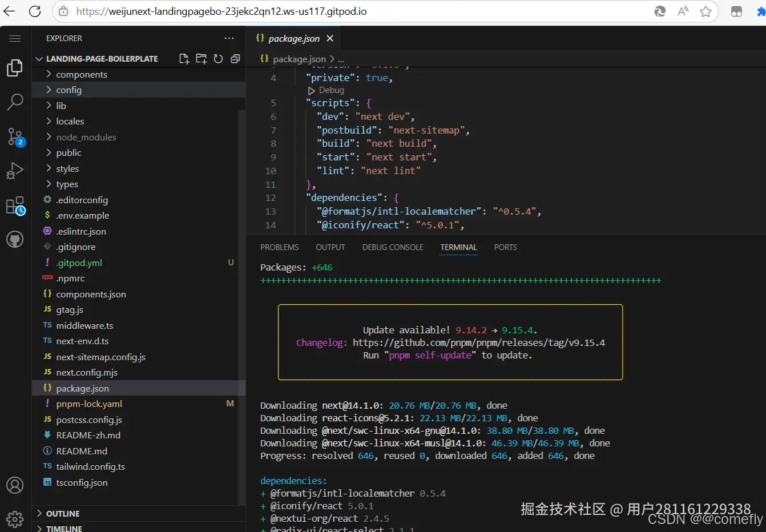The width and height of the screenshot is (766, 532).
Task: Collapse all folders in Explorer
Action: click(x=235, y=59)
